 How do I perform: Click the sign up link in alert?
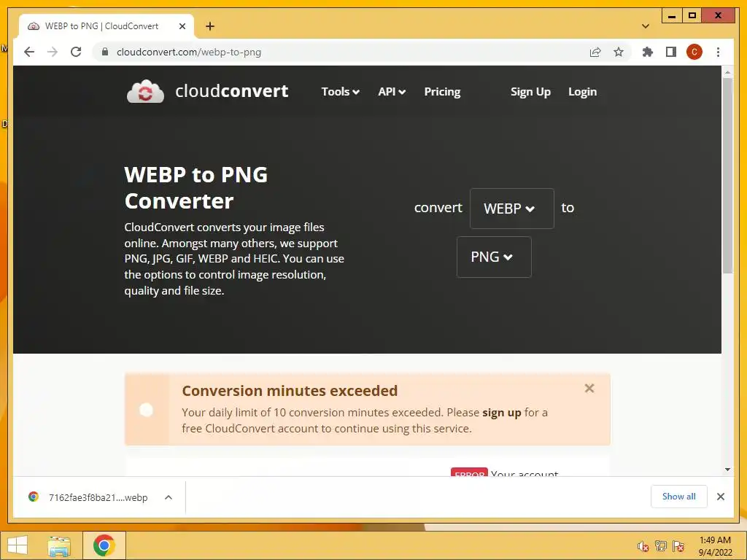tap(502, 413)
